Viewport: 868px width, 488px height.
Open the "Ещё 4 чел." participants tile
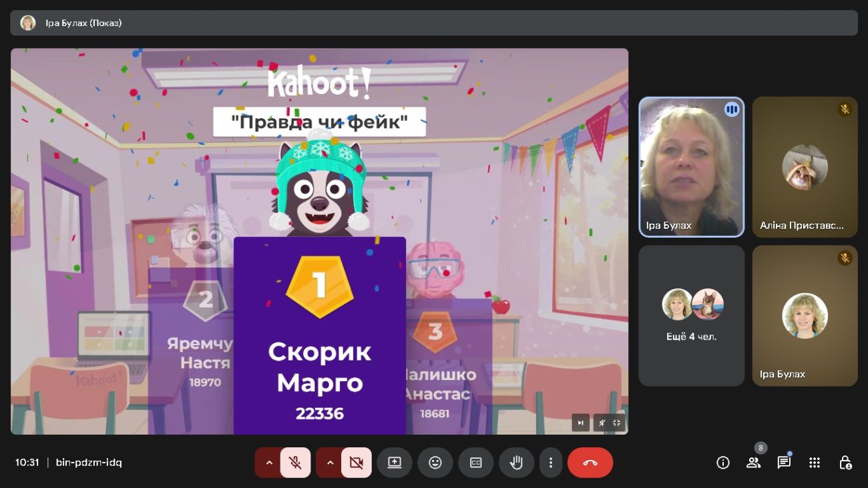pos(691,315)
